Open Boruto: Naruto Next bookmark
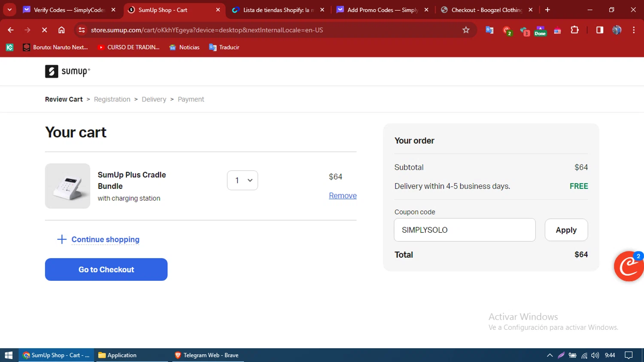 tap(55, 47)
